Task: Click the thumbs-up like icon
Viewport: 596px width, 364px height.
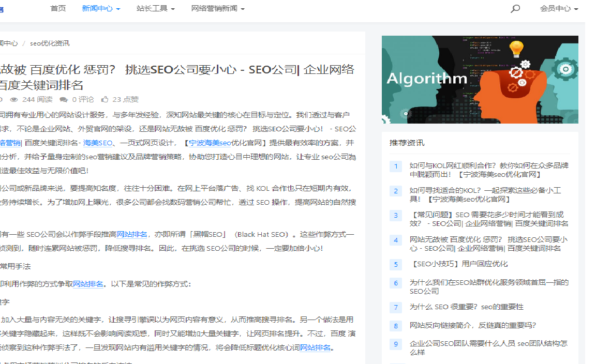Action: pos(105,99)
